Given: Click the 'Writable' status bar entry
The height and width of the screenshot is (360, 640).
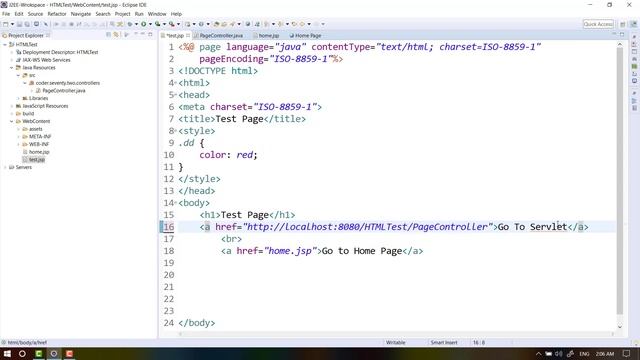Looking at the screenshot, I should tap(396, 343).
